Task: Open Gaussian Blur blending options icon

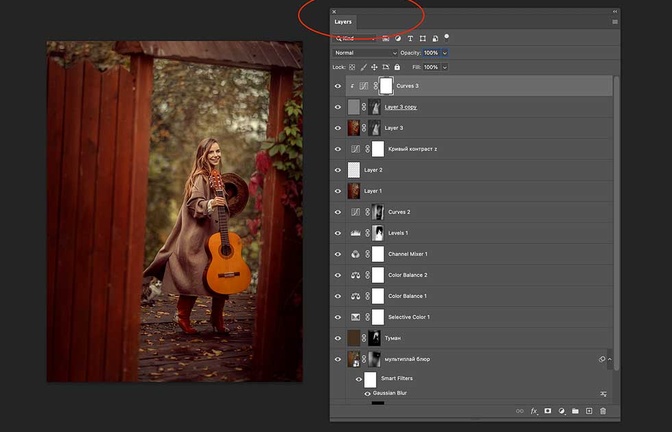Action: (x=603, y=394)
